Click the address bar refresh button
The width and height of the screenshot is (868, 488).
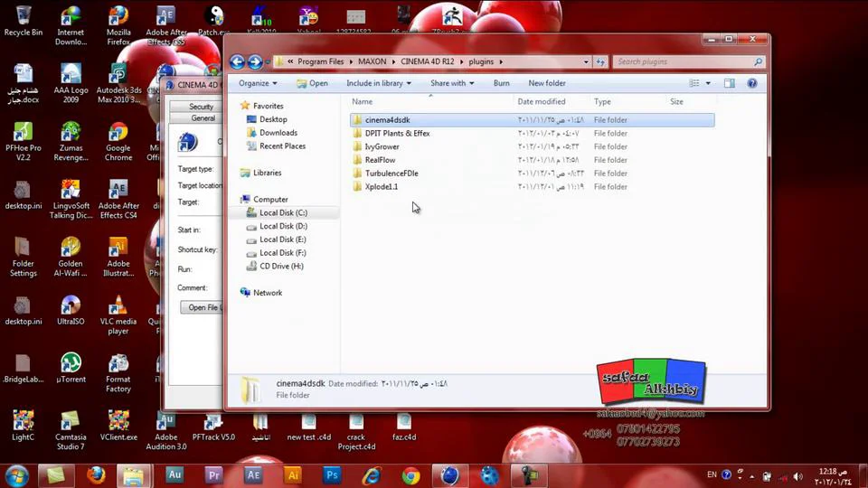tap(600, 61)
